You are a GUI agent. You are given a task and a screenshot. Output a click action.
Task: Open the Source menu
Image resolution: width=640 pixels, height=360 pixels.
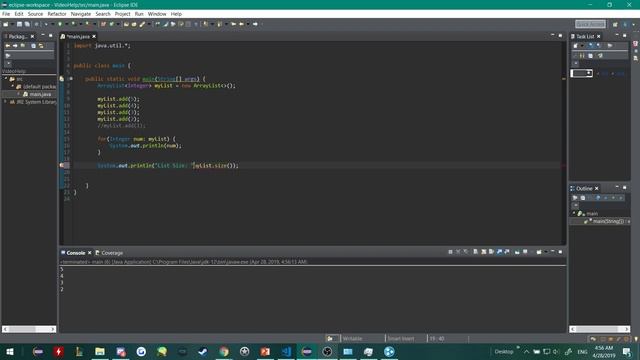click(35, 14)
